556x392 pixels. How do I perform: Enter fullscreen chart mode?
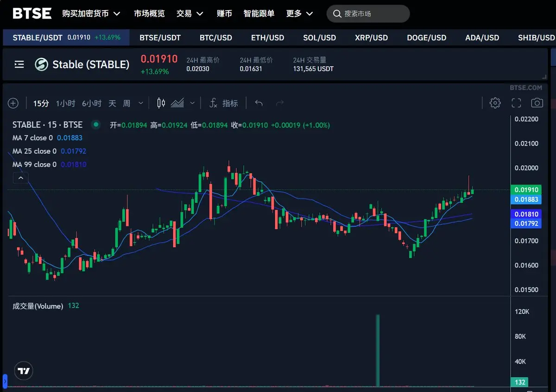(x=516, y=103)
